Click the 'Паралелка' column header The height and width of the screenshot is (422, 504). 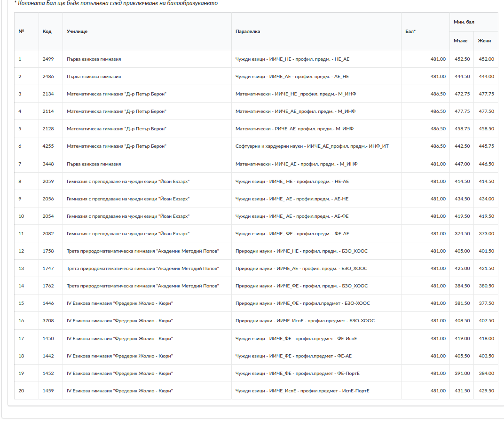click(x=248, y=32)
